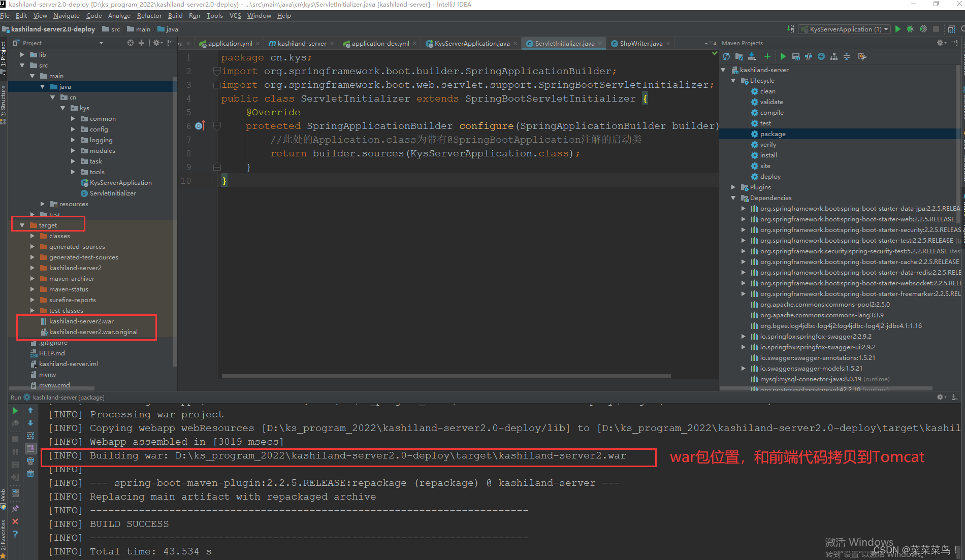Click scroll-from-source icon in Project panel
The height and width of the screenshot is (560, 965).
pos(131,43)
